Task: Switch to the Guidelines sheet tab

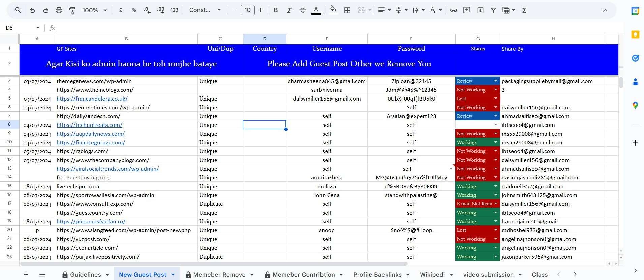Action: tap(85, 275)
